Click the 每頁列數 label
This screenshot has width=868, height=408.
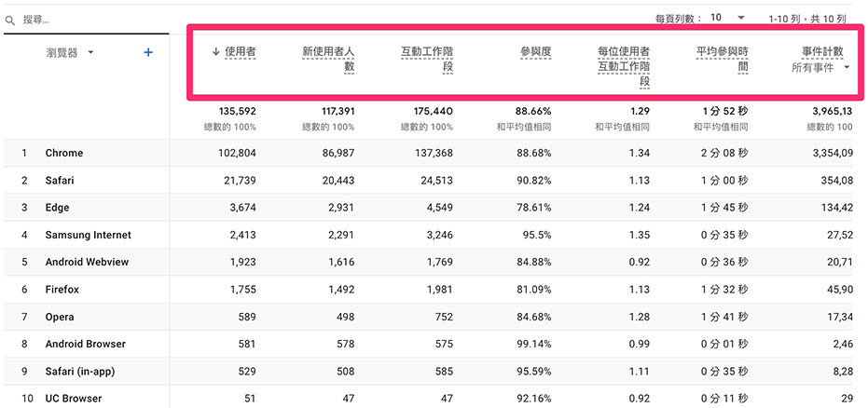click(x=679, y=19)
